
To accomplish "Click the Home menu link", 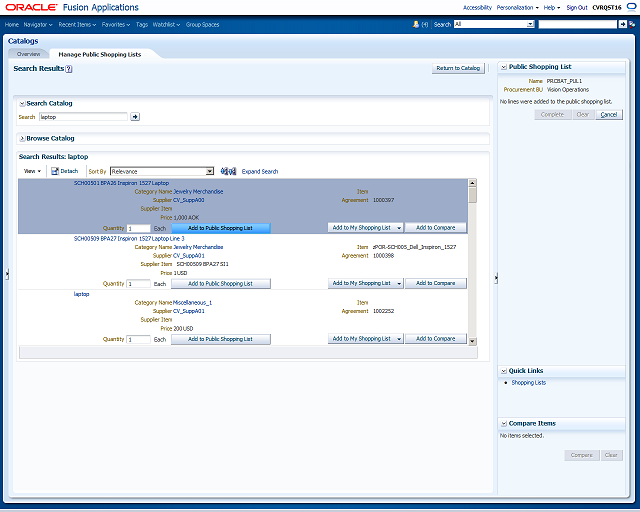I will pyautogui.click(x=12, y=24).
